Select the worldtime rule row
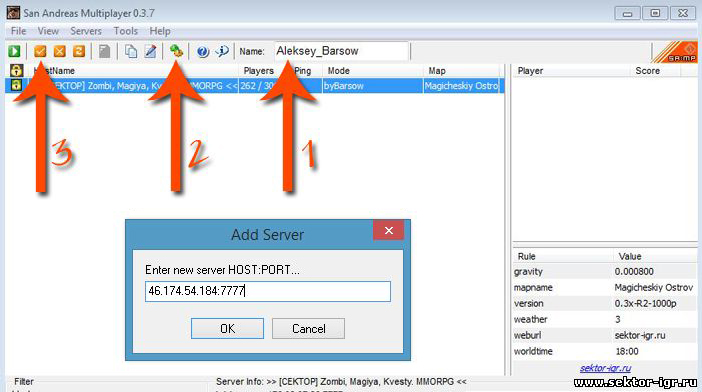 605,351
